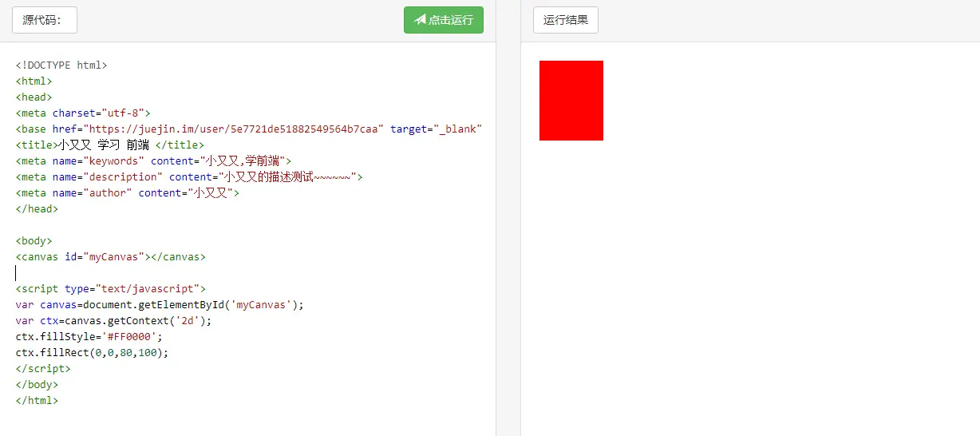Screen dimensions: 980x436
Task: Select the 运行结果 label button
Action: 566,20
